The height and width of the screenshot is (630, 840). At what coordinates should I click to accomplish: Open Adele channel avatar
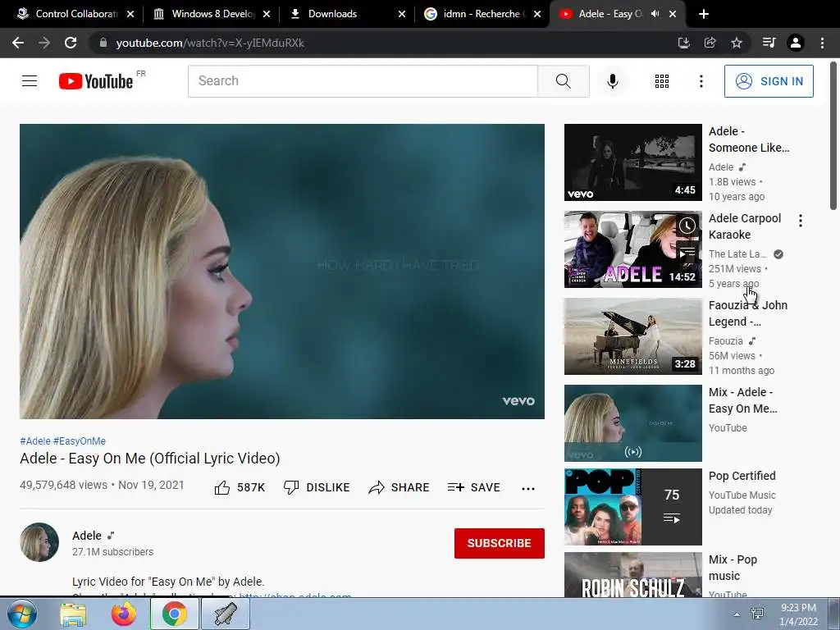[39, 542]
